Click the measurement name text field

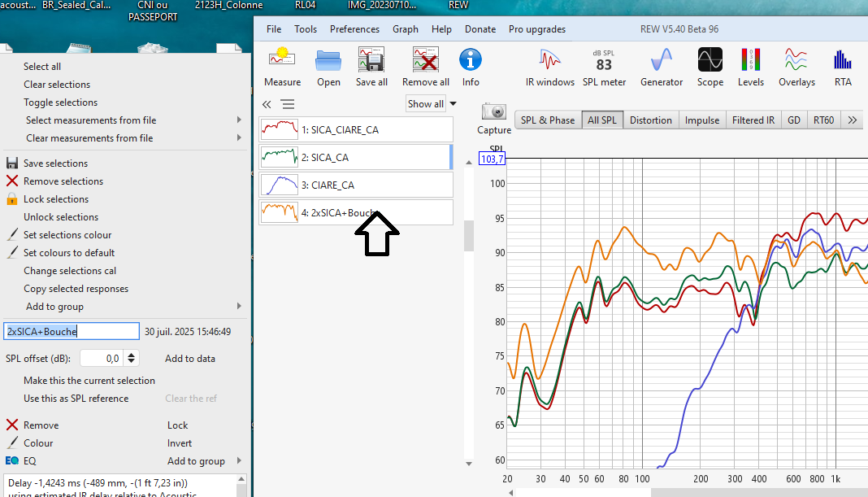(72, 332)
